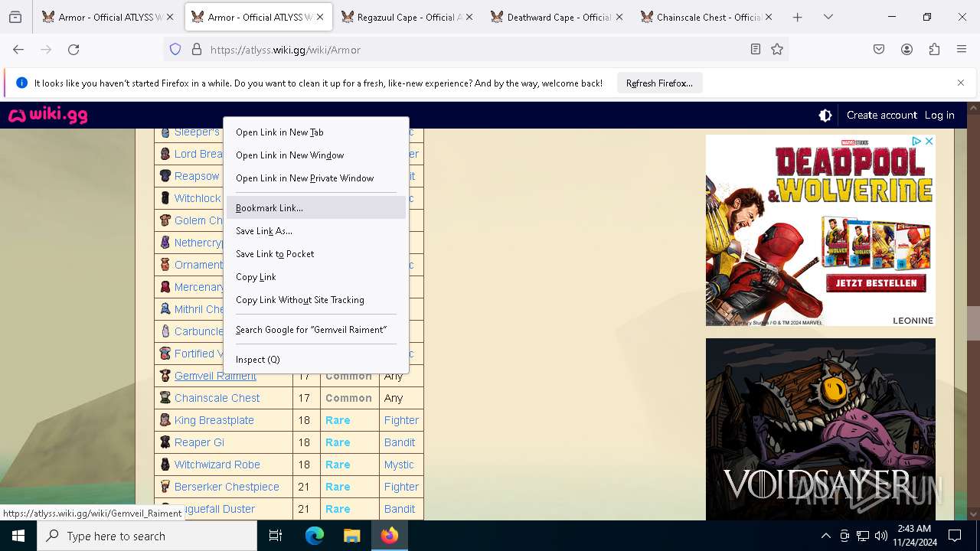The image size is (980, 551).
Task: Choose Open Link in New Private Window
Action: 316,178
